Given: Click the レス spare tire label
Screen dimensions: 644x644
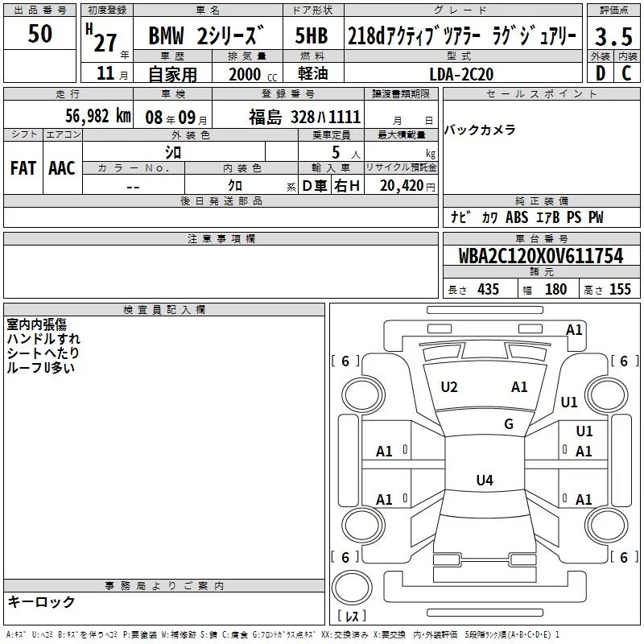Looking at the screenshot, I should click(x=352, y=616).
